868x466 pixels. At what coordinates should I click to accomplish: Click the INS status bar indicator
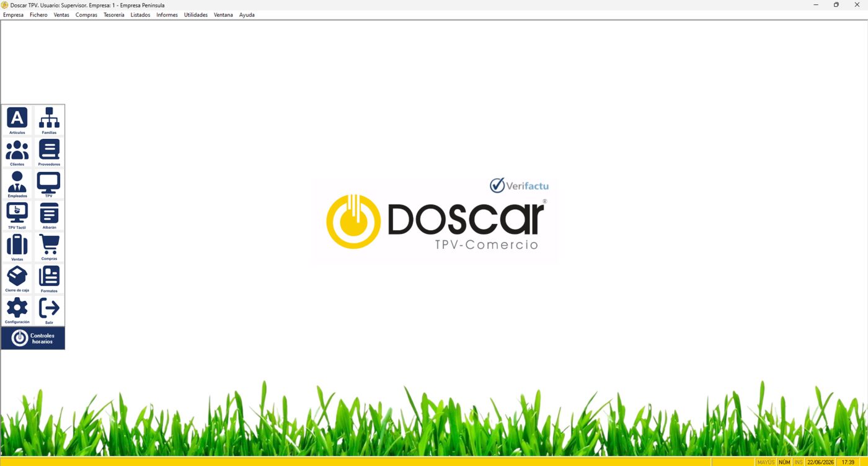[799, 462]
